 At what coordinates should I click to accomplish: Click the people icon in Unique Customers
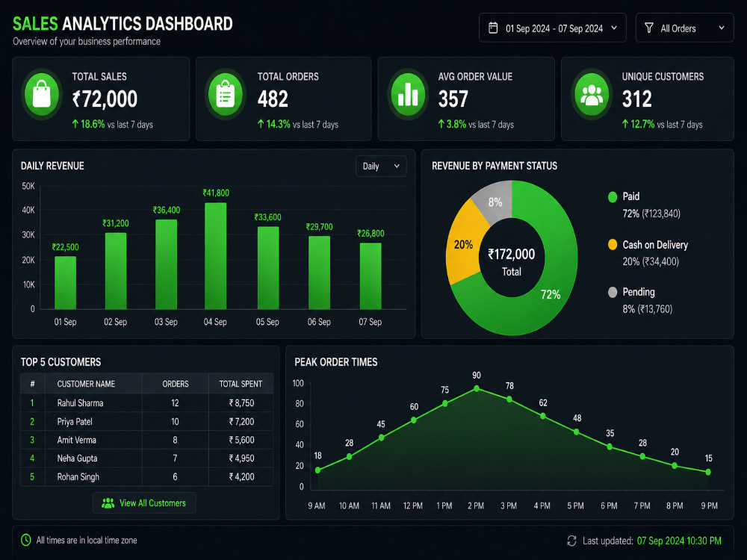(x=592, y=94)
